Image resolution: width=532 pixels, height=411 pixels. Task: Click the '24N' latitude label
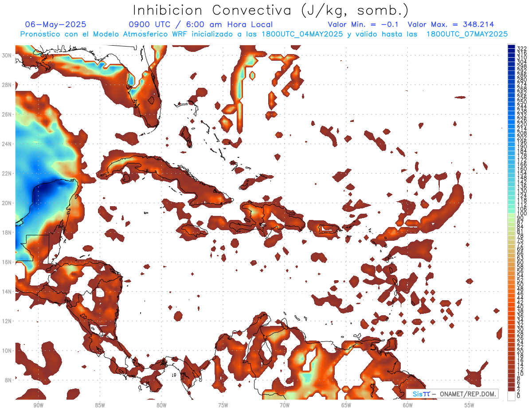pos(7,144)
